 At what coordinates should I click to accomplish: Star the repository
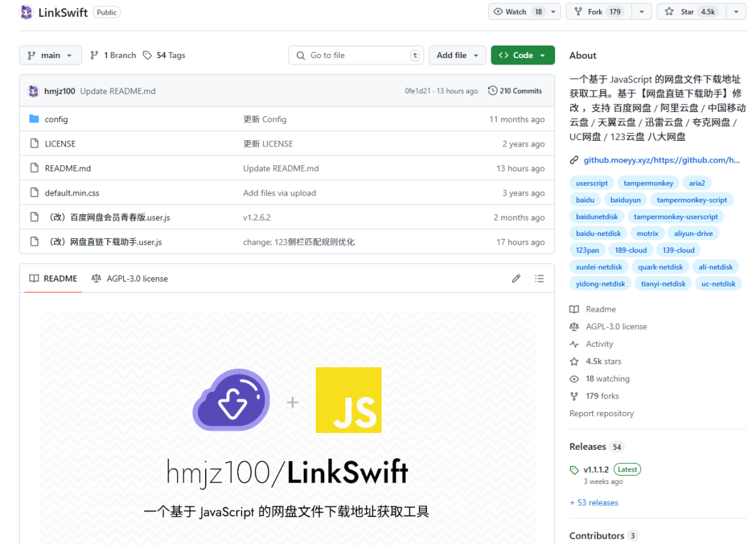[x=692, y=12]
